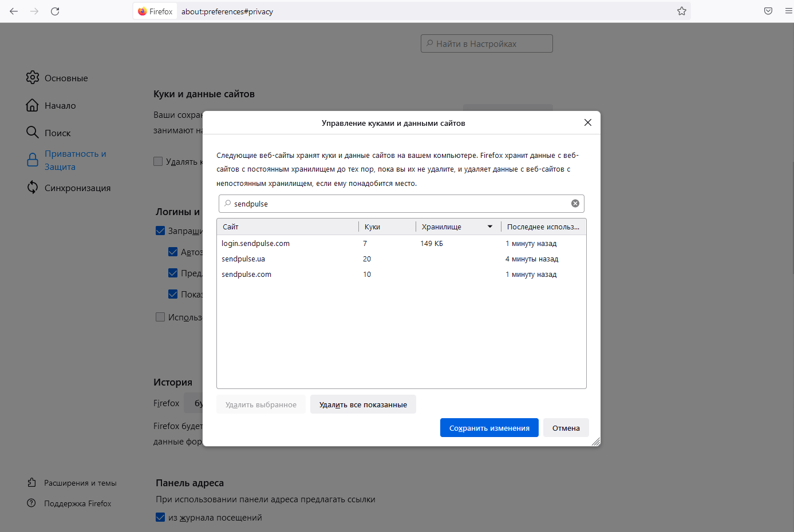
Task: Open the Начало settings section
Action: [x=51, y=105]
